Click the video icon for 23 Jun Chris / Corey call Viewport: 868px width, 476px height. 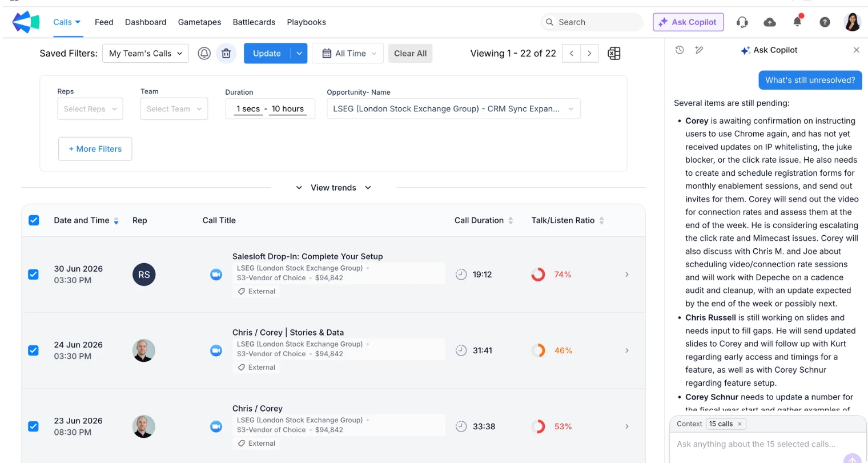coord(216,426)
